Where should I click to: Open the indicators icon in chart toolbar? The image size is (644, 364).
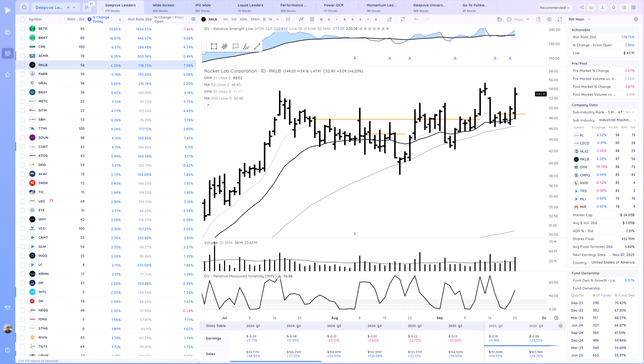301,19
